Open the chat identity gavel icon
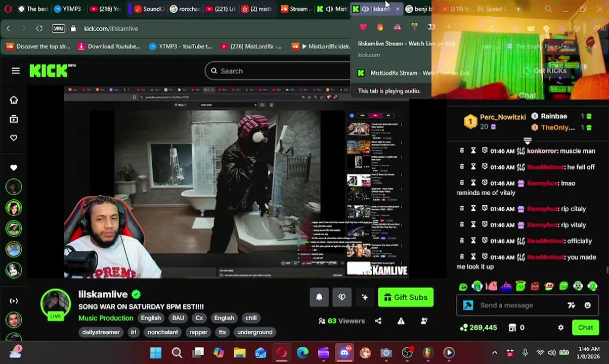This screenshot has width=609, height=364. [468, 305]
